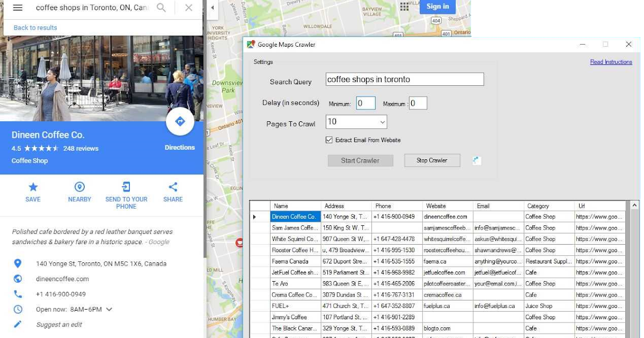Click the Directions label
644x338 pixels.
(x=180, y=148)
